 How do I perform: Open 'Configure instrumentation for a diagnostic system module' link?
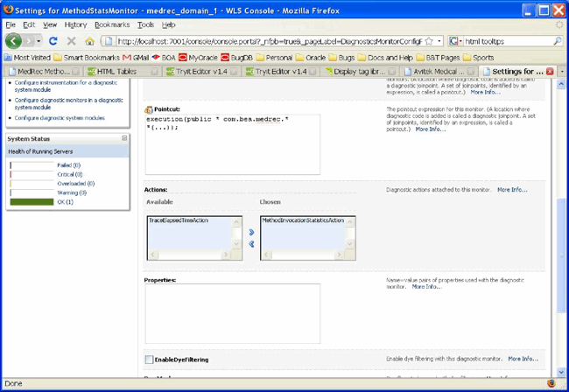(66, 86)
